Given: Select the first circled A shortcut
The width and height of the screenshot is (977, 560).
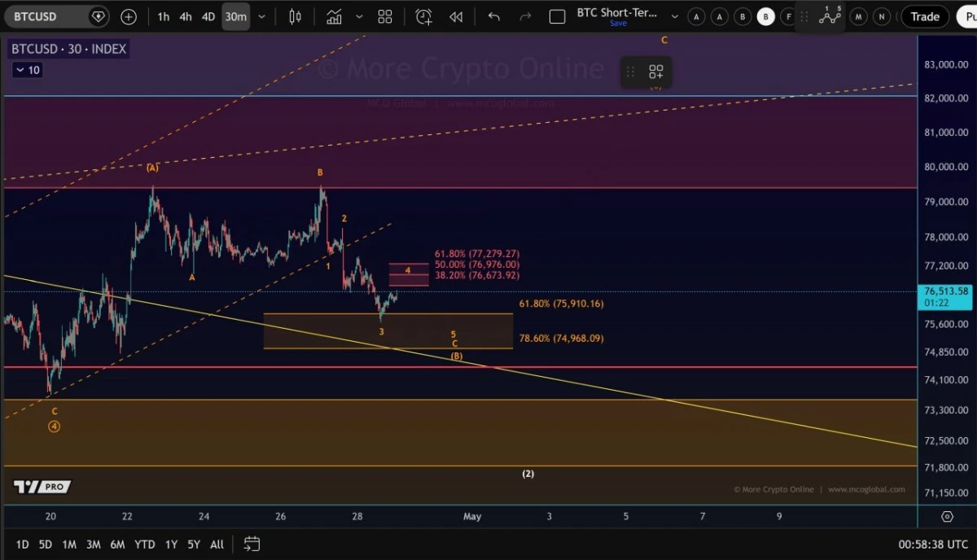Looking at the screenshot, I should click(696, 16).
